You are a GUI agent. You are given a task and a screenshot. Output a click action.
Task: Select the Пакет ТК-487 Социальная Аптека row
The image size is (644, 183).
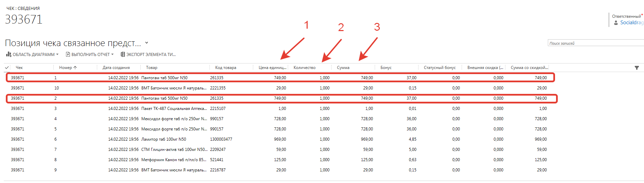pyautogui.click(x=174, y=109)
